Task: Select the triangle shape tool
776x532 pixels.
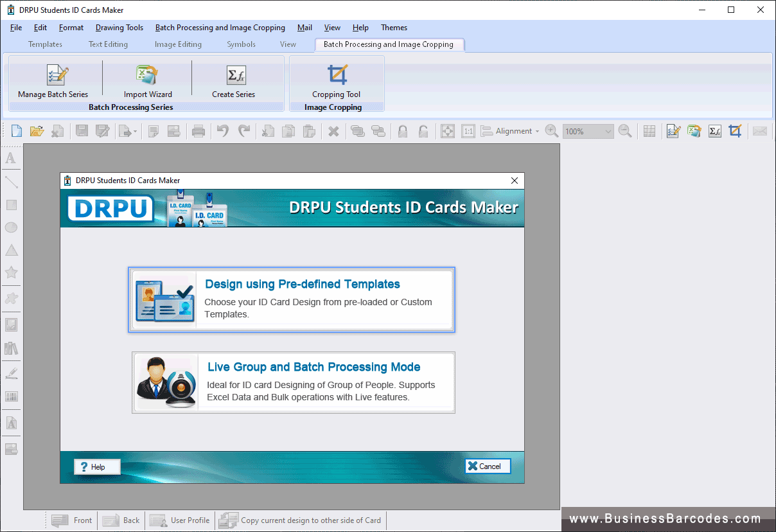Action: pos(11,250)
